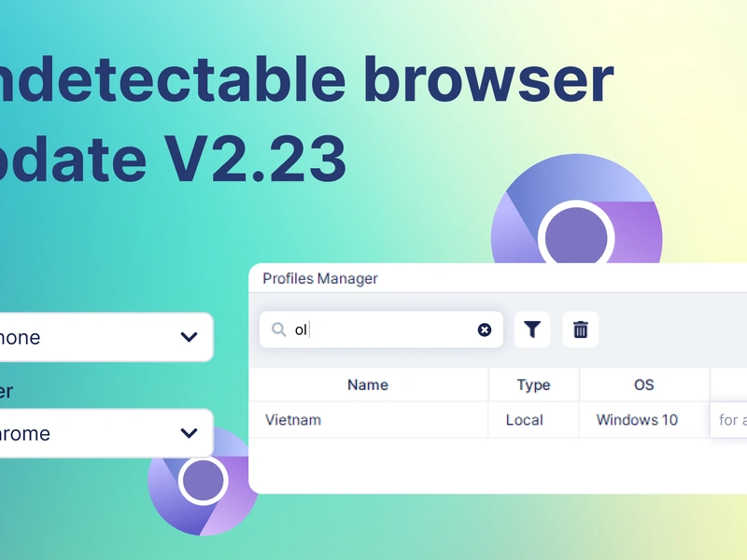
Task: Click the magnifier search icon
Action: point(278,329)
